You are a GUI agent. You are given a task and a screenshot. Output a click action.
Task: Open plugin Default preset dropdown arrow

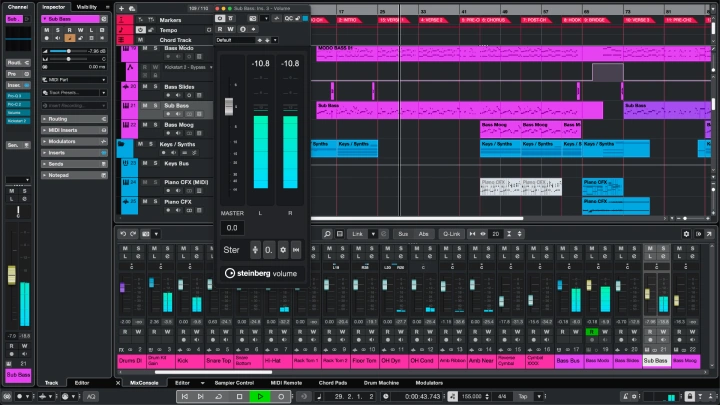pyautogui.click(x=275, y=40)
